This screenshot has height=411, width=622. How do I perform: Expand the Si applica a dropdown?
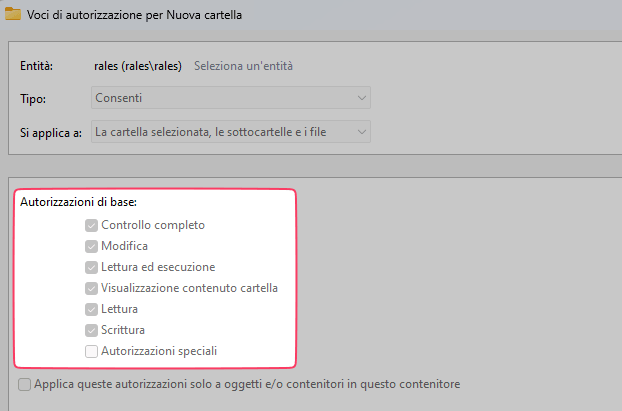[230, 131]
